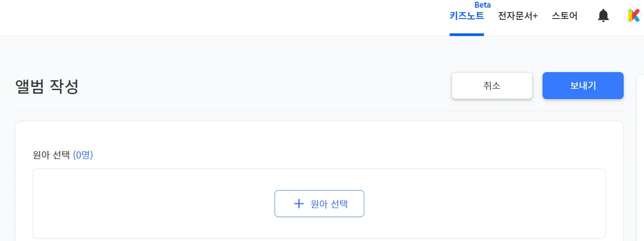Open the colorful K profile avatar

tap(633, 16)
